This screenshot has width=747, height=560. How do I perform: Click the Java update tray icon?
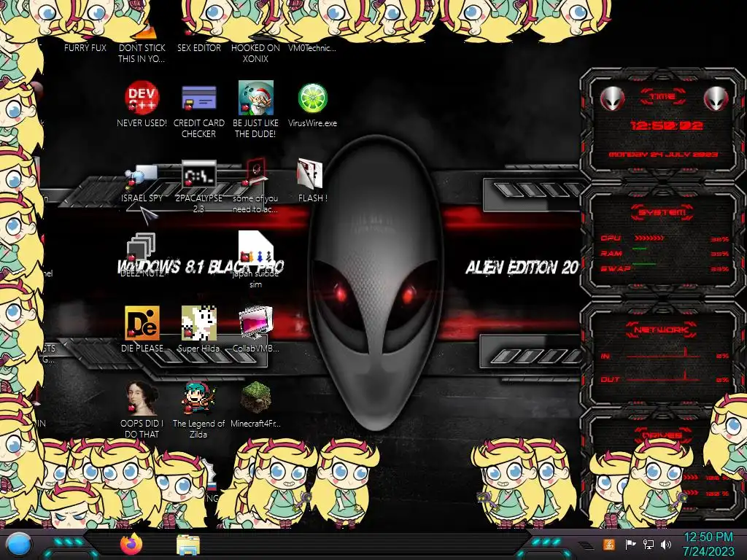tap(608, 544)
